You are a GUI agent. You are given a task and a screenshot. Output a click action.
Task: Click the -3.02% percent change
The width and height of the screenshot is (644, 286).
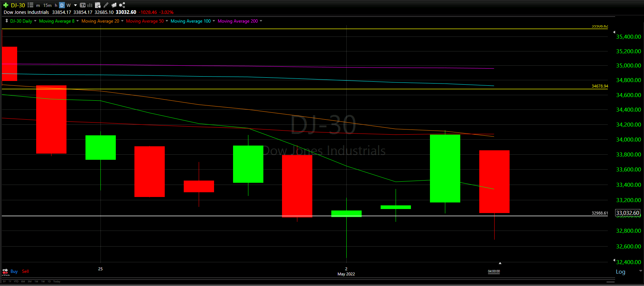(x=166, y=12)
